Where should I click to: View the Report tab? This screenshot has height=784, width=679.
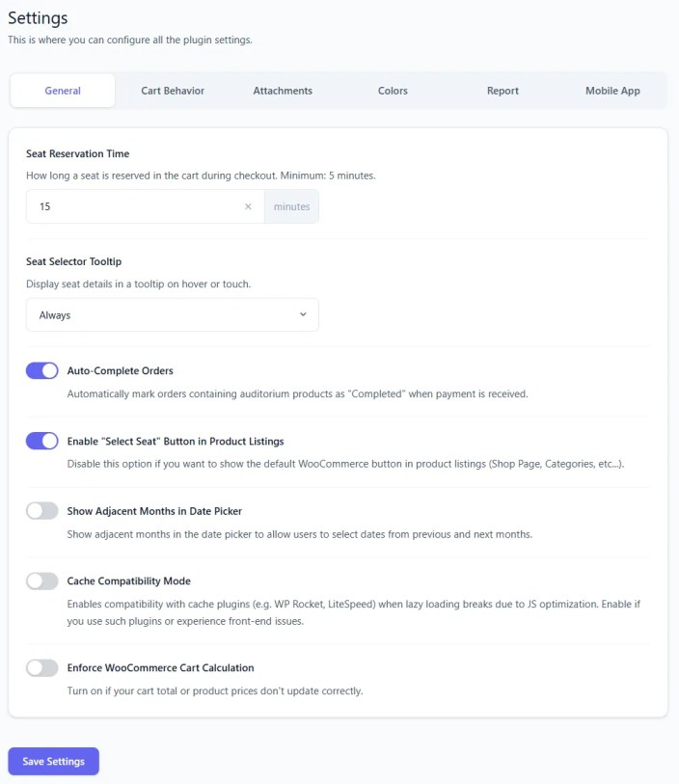(502, 90)
